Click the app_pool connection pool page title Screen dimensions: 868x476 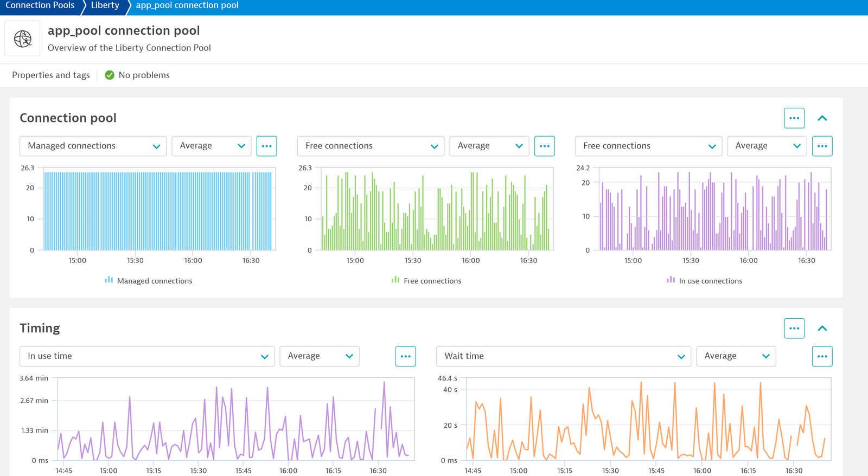point(124,31)
